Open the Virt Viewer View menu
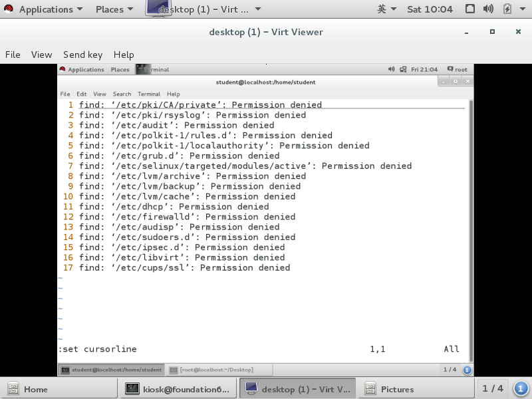 [41, 55]
